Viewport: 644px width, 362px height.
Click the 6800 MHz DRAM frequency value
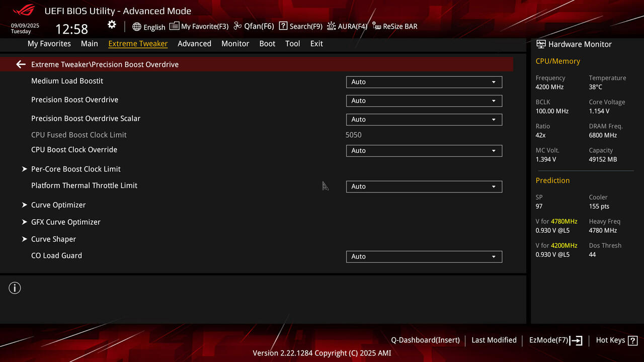603,135
